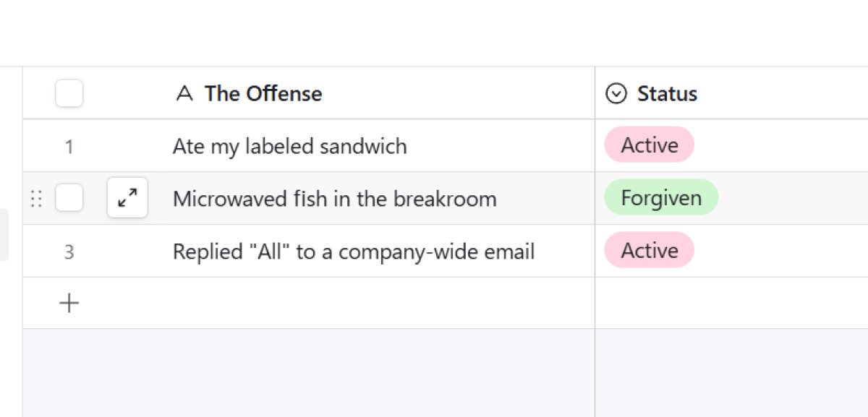868x417 pixels.
Task: Click the Active tag on the Replied All row
Action: coord(650,251)
